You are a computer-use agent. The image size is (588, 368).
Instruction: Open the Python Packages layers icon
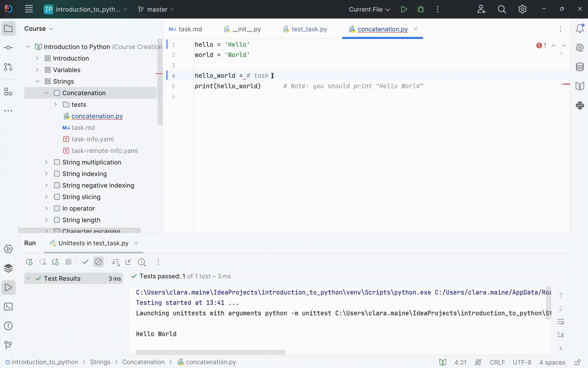click(x=9, y=268)
